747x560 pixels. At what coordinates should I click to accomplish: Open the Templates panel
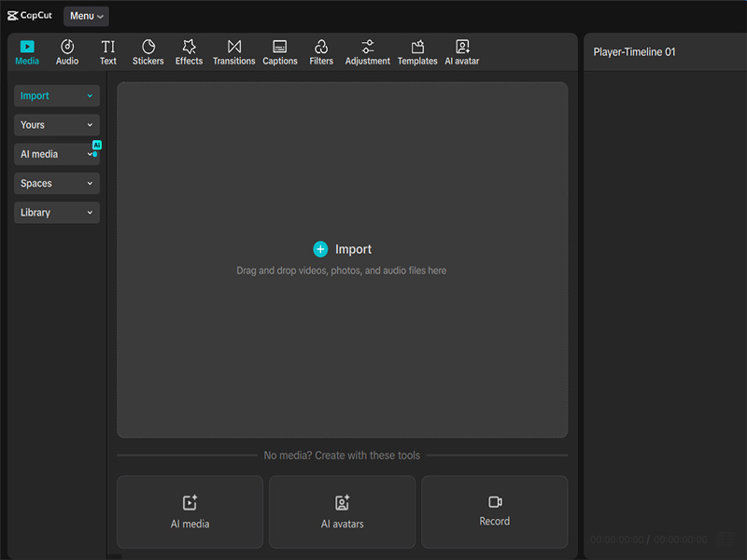[417, 52]
